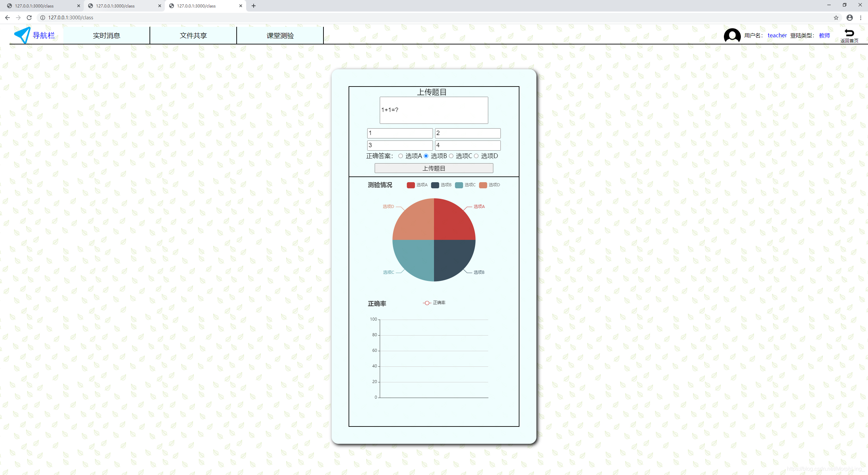The width and height of the screenshot is (868, 475).
Task: Open the 实时消息 navigation tab
Action: pyautogui.click(x=106, y=36)
